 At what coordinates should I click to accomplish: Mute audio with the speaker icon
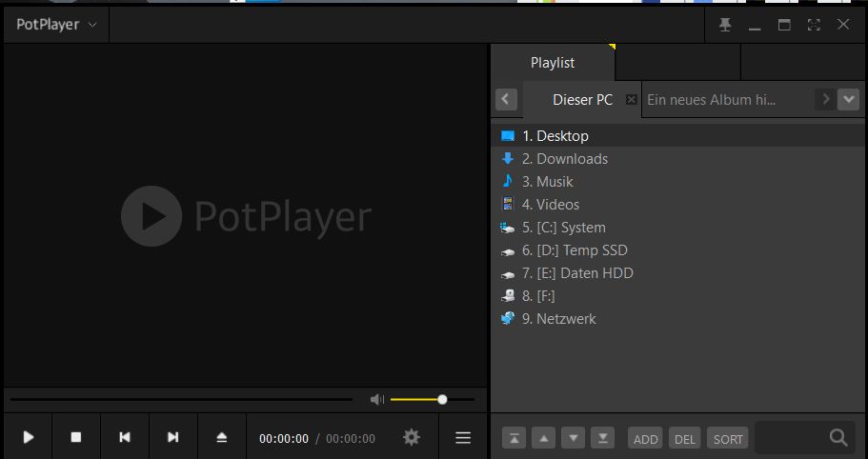(377, 399)
